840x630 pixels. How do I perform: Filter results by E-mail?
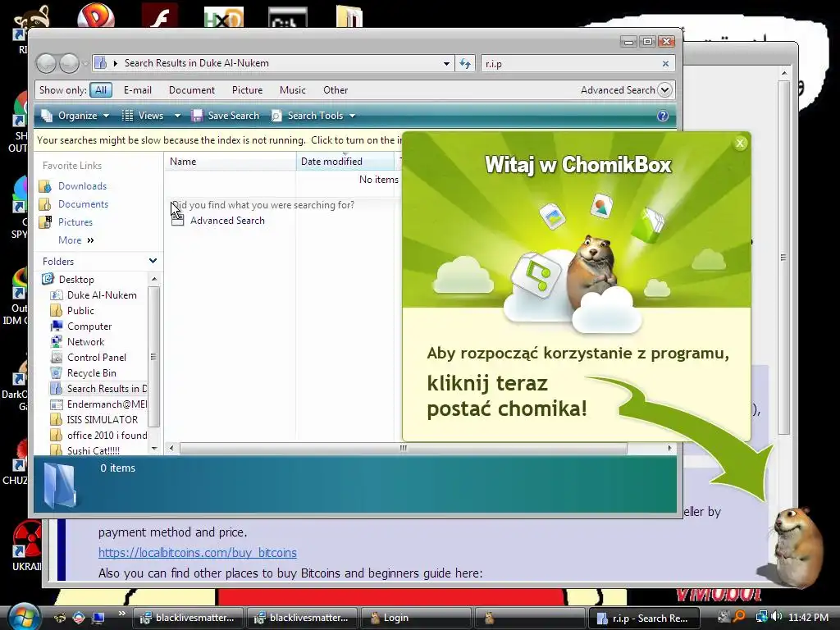click(138, 90)
